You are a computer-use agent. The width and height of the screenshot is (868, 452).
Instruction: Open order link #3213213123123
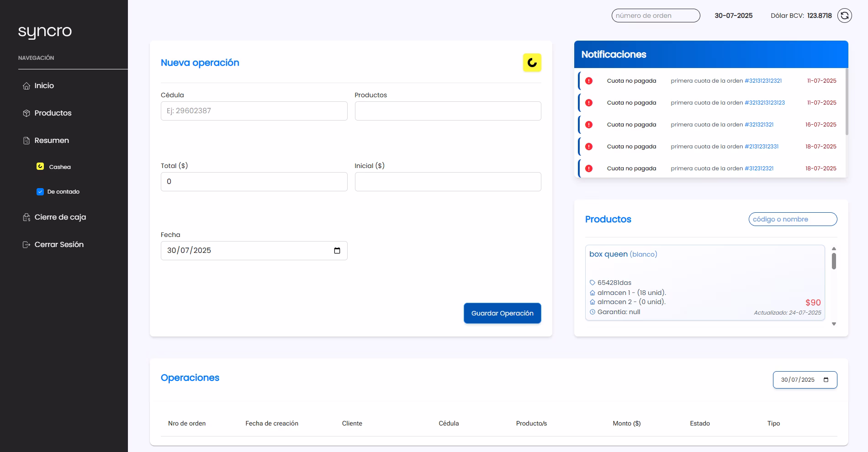click(x=765, y=103)
